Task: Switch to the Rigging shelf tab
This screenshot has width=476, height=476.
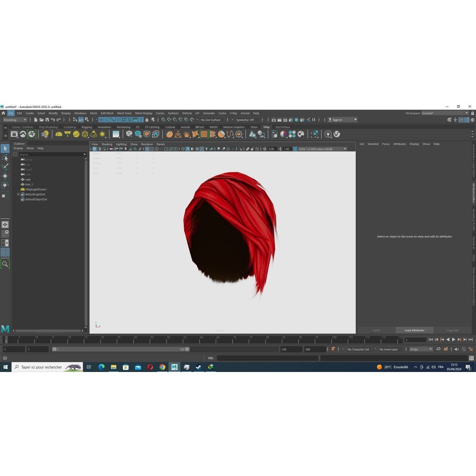Action: point(86,127)
